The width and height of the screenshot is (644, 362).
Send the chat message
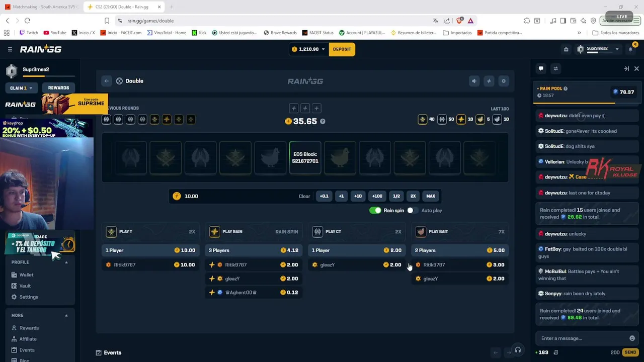630,352
